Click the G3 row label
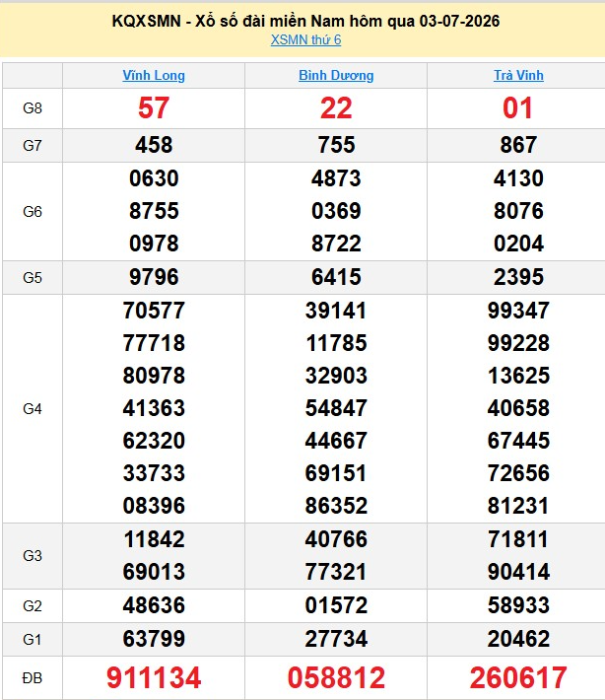The height and width of the screenshot is (700, 605). pyautogui.click(x=33, y=556)
